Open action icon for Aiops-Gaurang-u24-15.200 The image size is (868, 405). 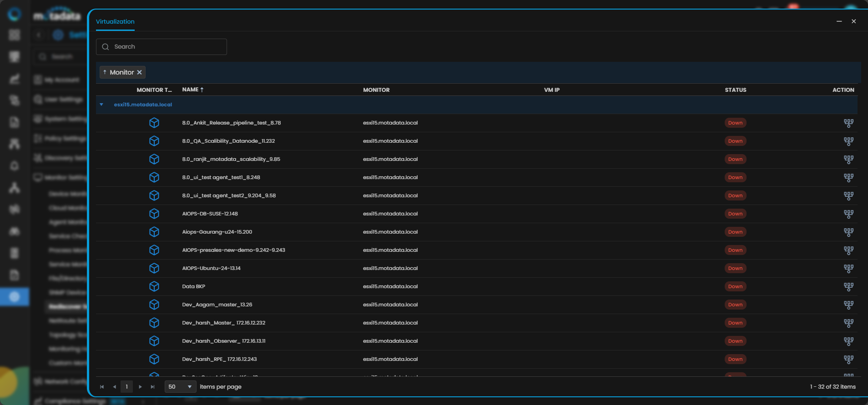(x=848, y=232)
